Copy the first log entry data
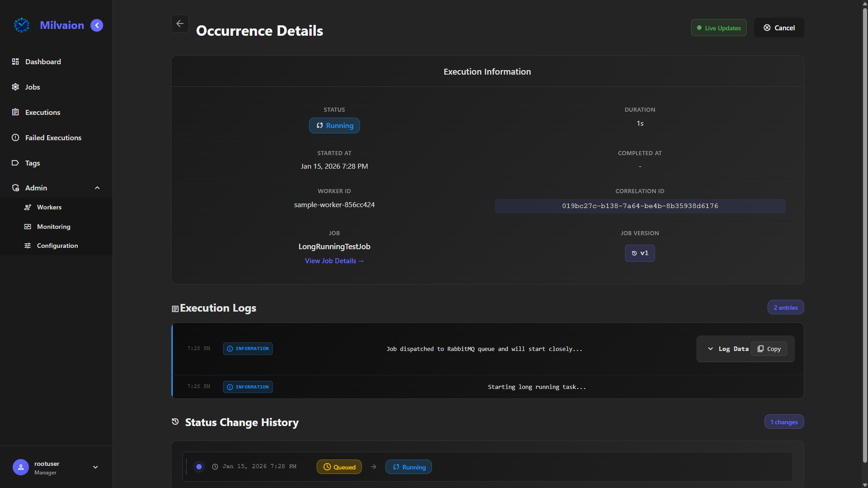 click(x=769, y=349)
